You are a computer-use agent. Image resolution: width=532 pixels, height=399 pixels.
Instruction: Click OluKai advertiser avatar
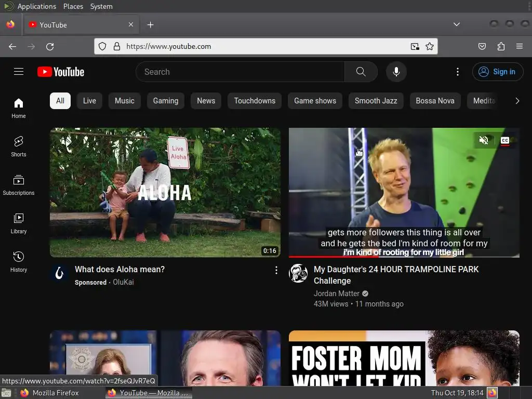[x=59, y=273]
